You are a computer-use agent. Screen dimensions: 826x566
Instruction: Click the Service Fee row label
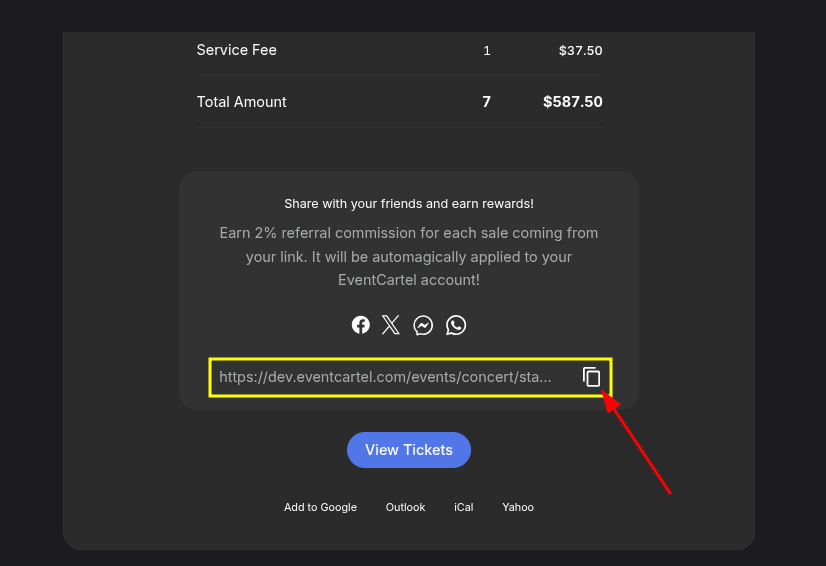pos(237,50)
